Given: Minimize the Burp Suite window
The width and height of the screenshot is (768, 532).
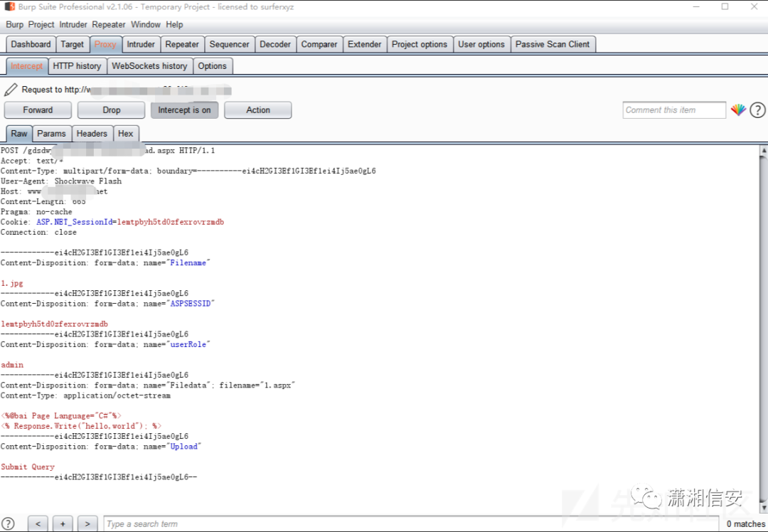Looking at the screenshot, I should pyautogui.click(x=696, y=7).
